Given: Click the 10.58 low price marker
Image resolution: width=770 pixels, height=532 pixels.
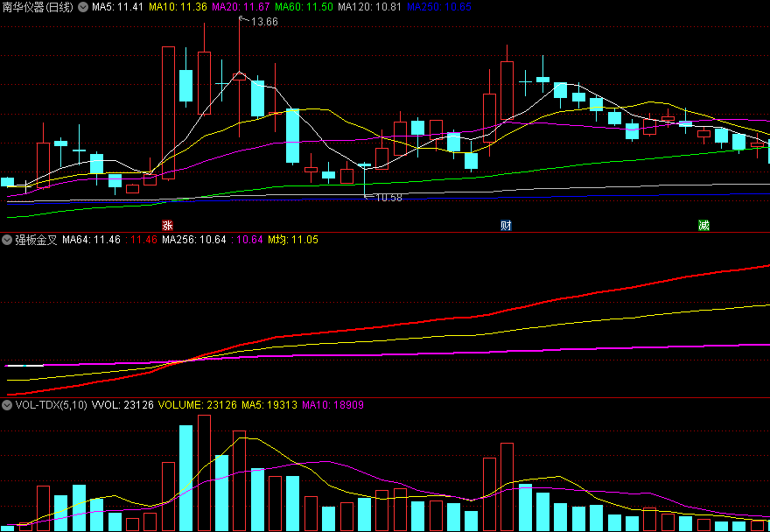Looking at the screenshot, I should coord(388,198).
